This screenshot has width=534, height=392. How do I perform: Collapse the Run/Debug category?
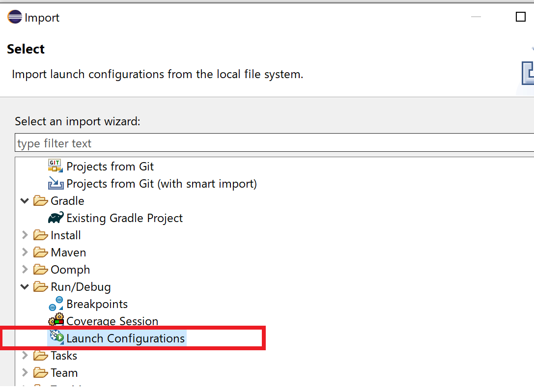(24, 286)
